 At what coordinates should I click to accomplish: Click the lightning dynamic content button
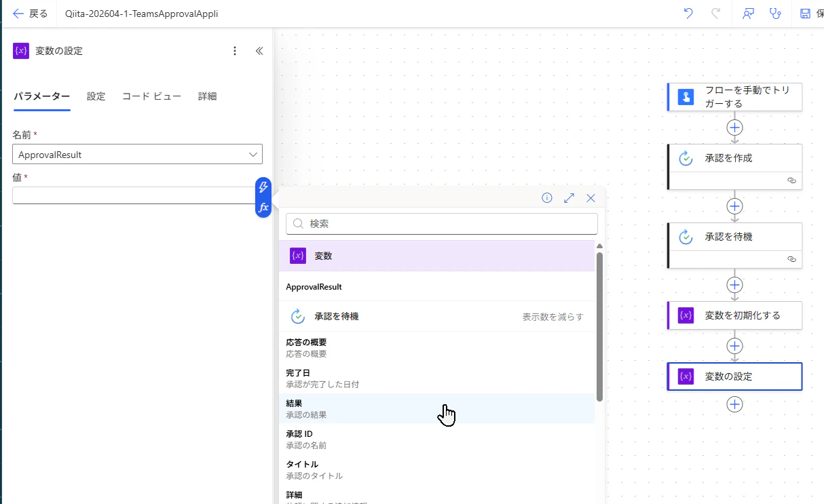[x=263, y=187]
